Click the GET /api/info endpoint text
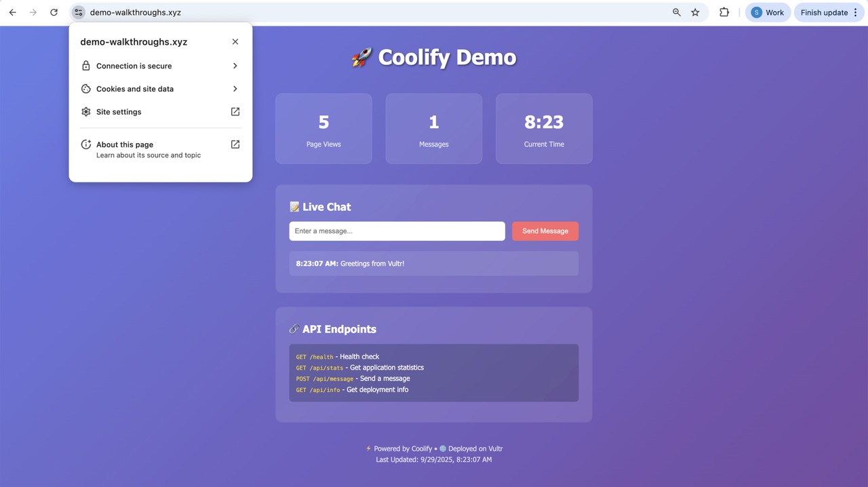Screen dimensions: 868x487 click(318, 390)
